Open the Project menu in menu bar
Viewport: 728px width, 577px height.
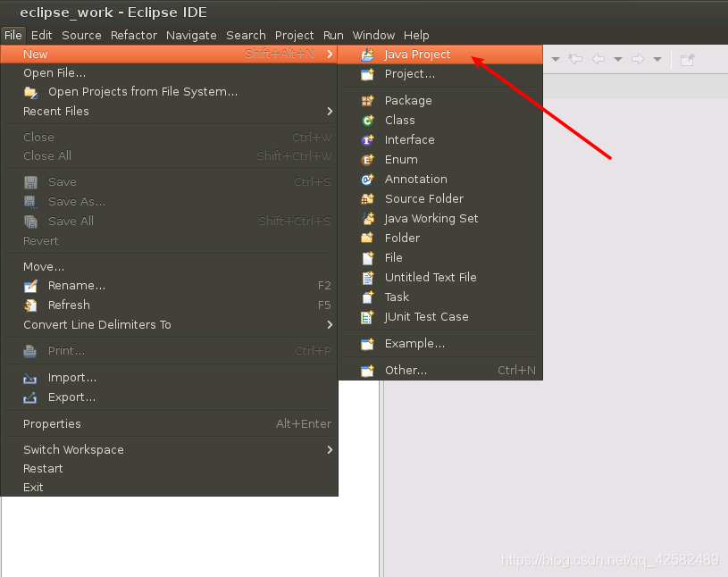(x=295, y=35)
